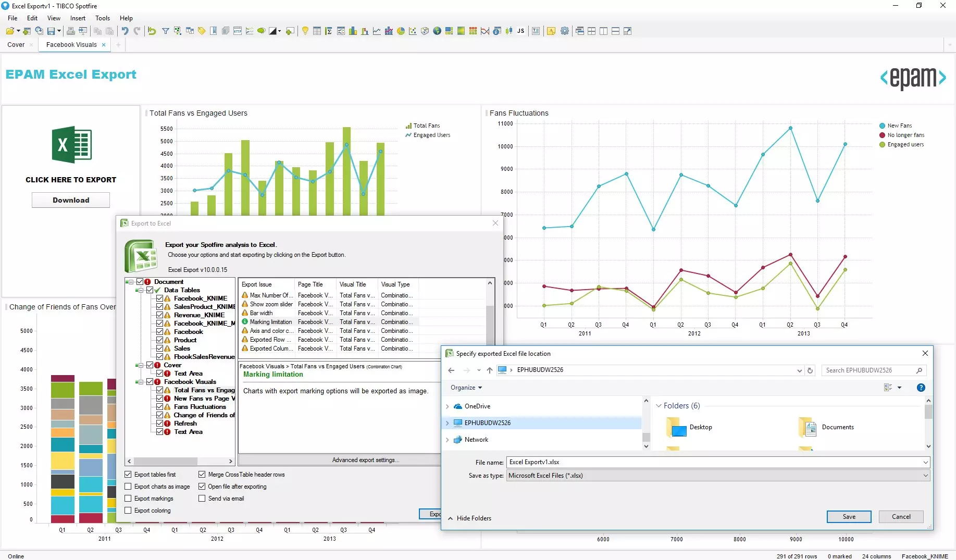Image resolution: width=956 pixels, height=560 pixels.
Task: Click the HTTP web player icon
Action: tap(238, 31)
